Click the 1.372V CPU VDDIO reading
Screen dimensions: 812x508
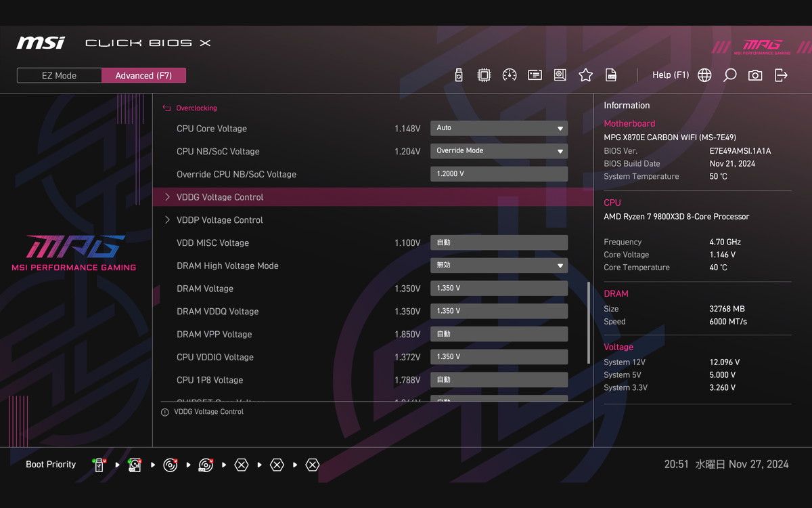tap(407, 358)
